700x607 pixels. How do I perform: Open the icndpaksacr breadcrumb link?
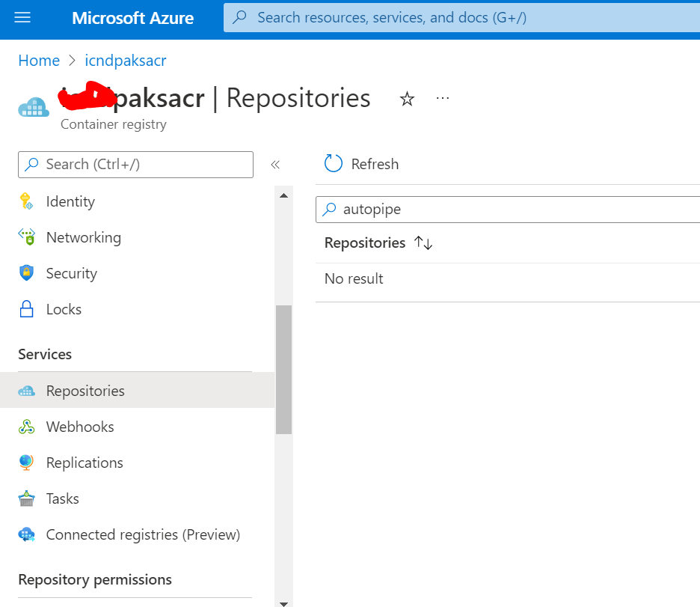pyautogui.click(x=126, y=61)
